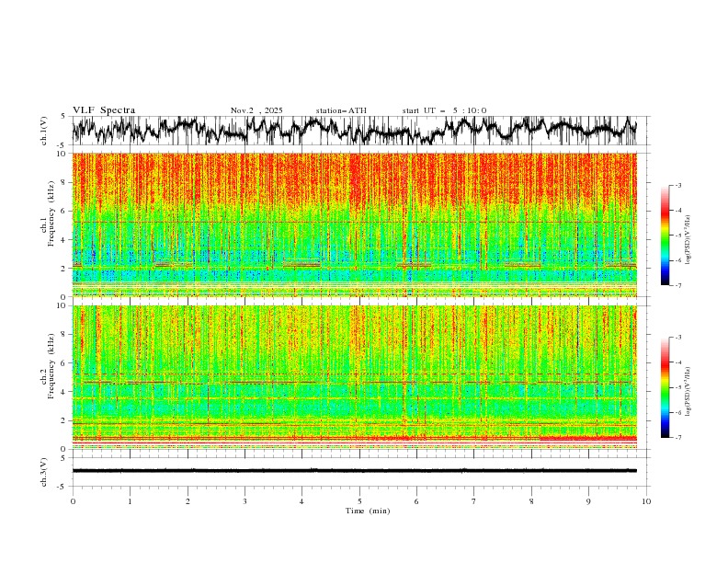This screenshot has height=563, width=728.
Task: Click the date label 'Nov.2 , 2025'
Action: (x=256, y=110)
